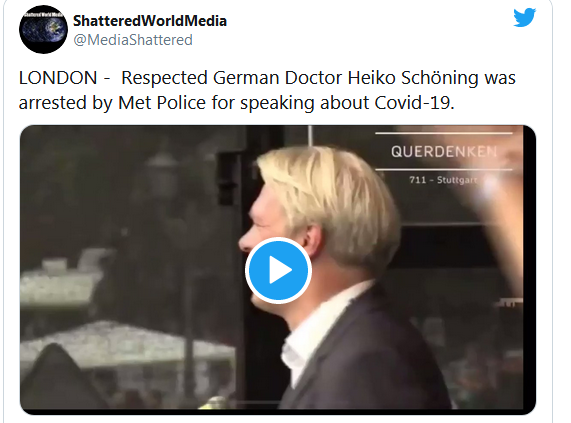Click "Met Police" in the tweet text
The height and width of the screenshot is (423, 571).
click(x=162, y=103)
